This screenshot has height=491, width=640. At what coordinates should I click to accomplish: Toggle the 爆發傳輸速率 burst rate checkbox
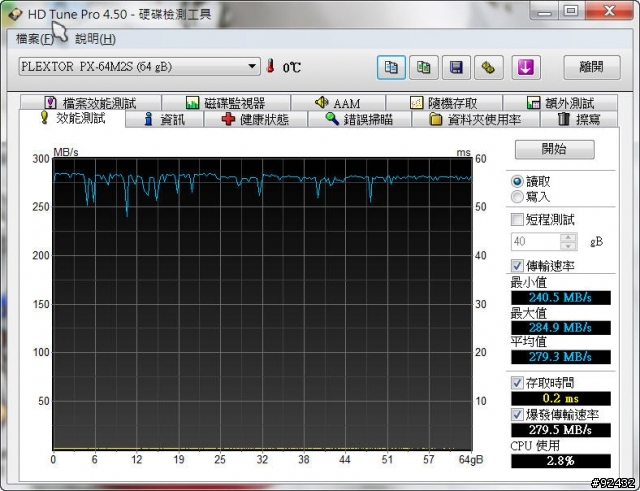point(517,415)
